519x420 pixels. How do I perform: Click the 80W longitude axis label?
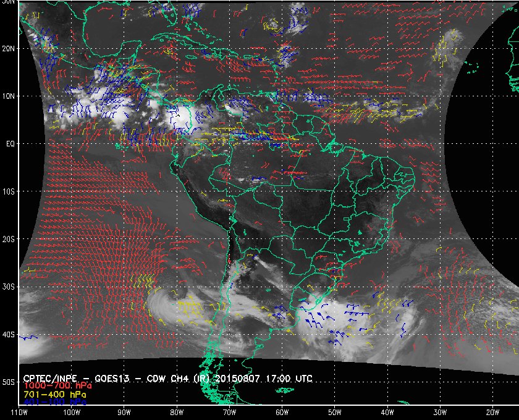(x=177, y=413)
